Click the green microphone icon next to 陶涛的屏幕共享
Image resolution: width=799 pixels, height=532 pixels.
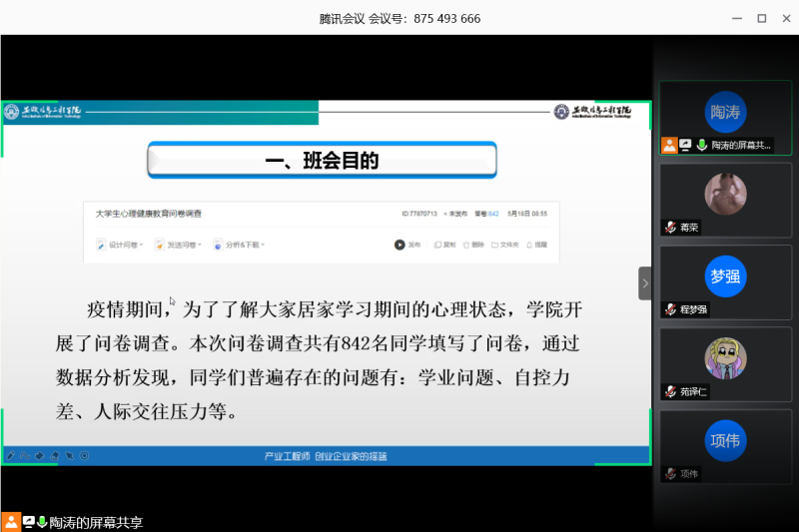pyautogui.click(x=42, y=522)
